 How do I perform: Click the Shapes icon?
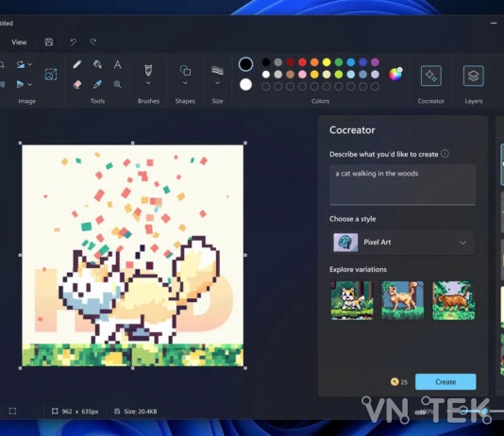point(185,70)
